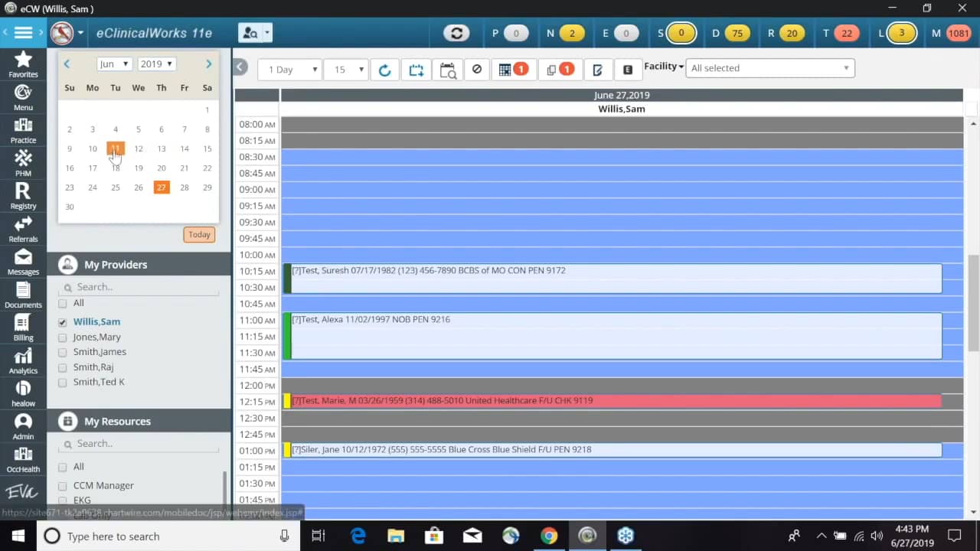Check the All providers checkbox
980x551 pixels.
coord(63,304)
